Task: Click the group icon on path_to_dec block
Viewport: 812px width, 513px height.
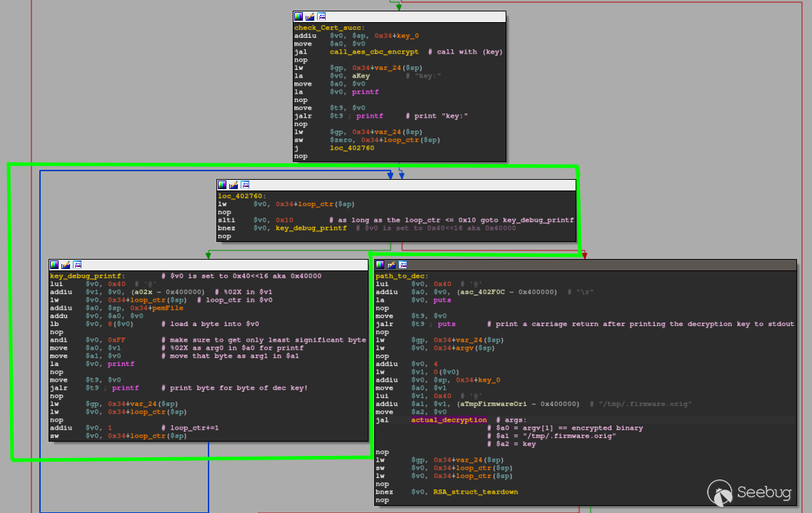Action: click(x=404, y=265)
